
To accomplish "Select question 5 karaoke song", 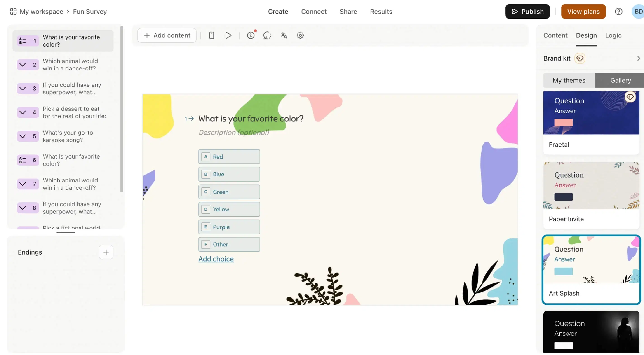I will [63, 136].
